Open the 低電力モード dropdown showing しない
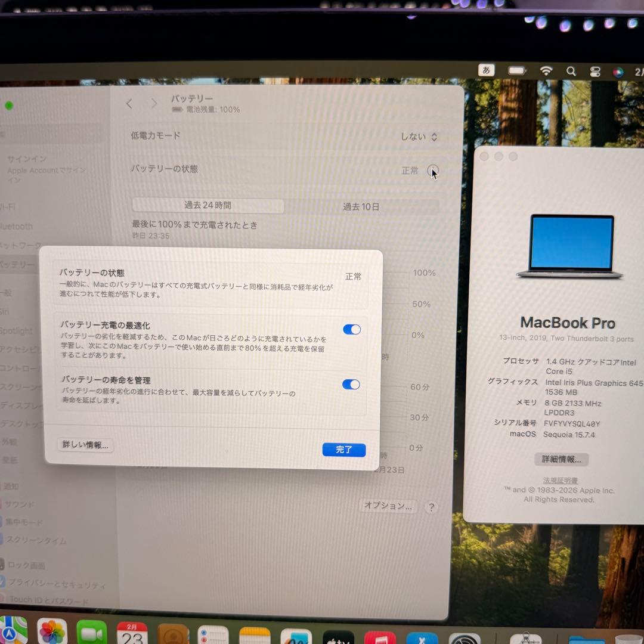Screen dimensions: 644x644 419,137
